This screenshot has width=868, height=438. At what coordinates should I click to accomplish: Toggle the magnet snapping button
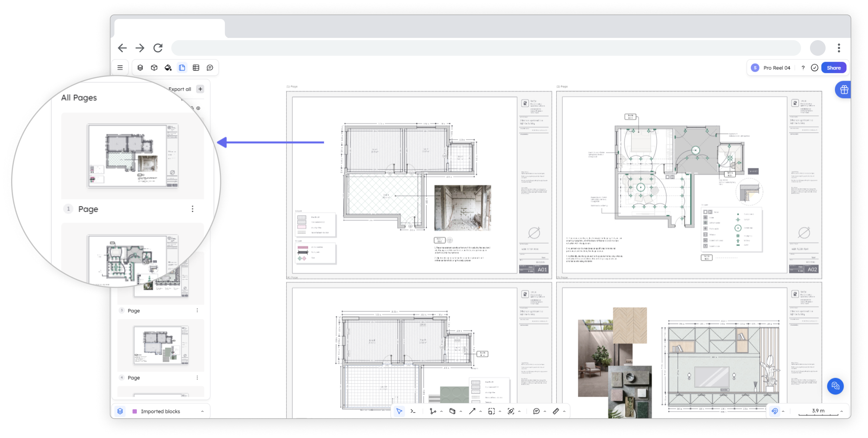(x=775, y=411)
